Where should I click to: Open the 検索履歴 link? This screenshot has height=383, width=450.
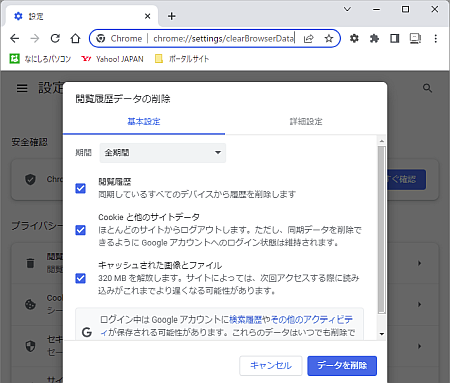pyautogui.click(x=245, y=320)
